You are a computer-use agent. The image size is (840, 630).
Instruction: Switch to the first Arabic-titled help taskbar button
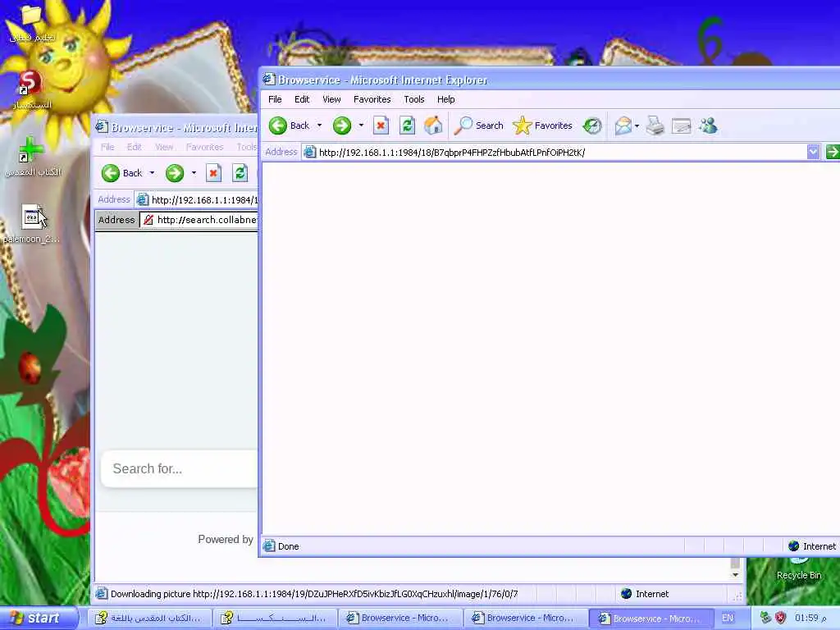(149, 618)
